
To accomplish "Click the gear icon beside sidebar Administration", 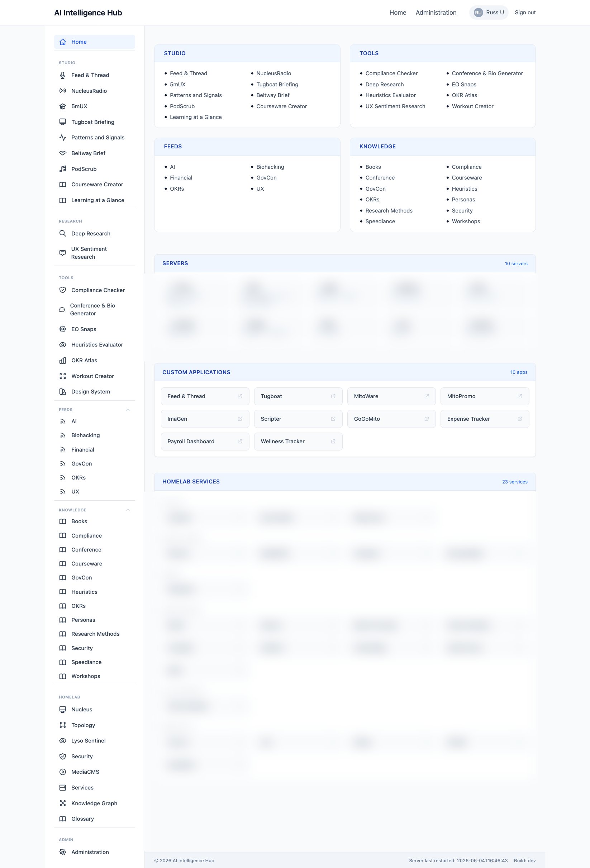I will coord(63,852).
